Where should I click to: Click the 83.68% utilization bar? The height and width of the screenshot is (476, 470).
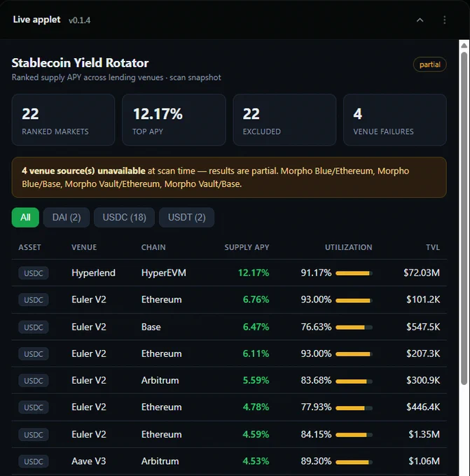pyautogui.click(x=354, y=381)
